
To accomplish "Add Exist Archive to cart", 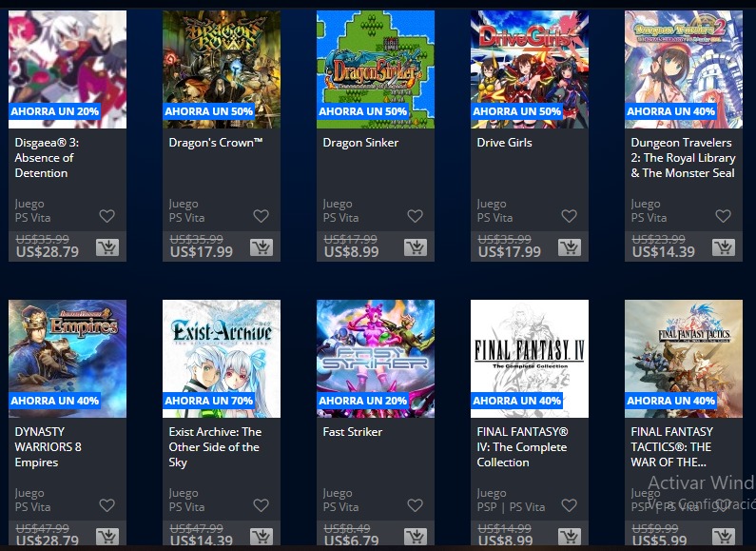I will (x=262, y=537).
